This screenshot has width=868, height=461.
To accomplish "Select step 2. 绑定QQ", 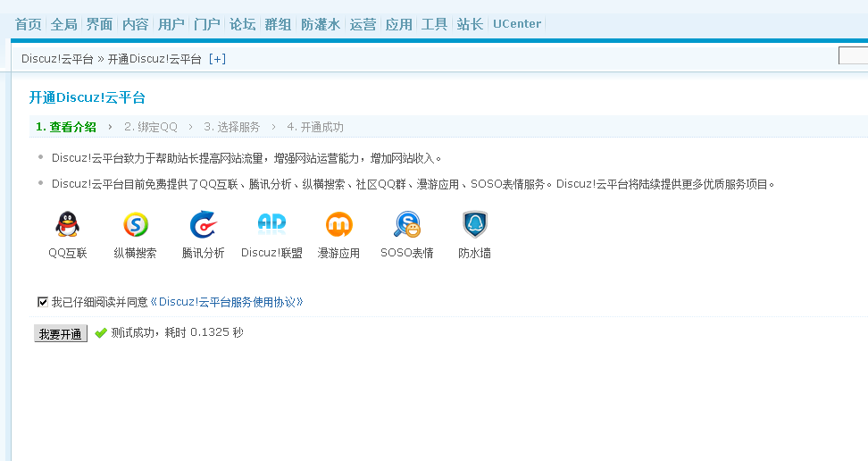I will point(151,127).
